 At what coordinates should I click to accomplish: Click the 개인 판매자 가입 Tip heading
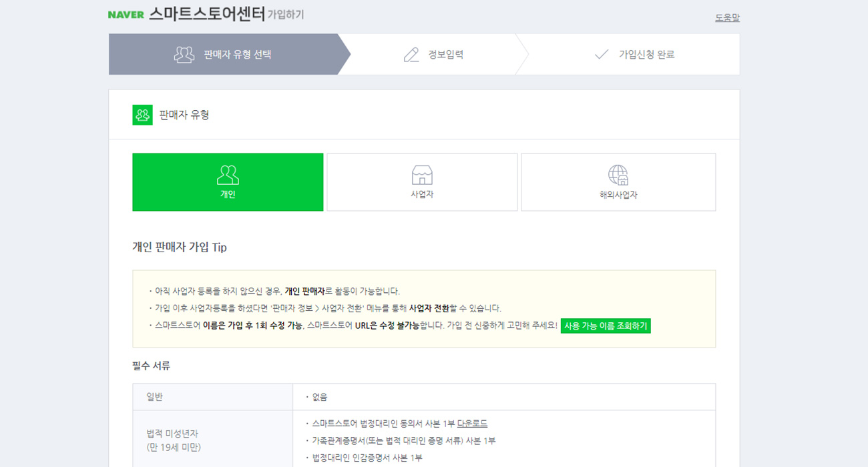(180, 248)
